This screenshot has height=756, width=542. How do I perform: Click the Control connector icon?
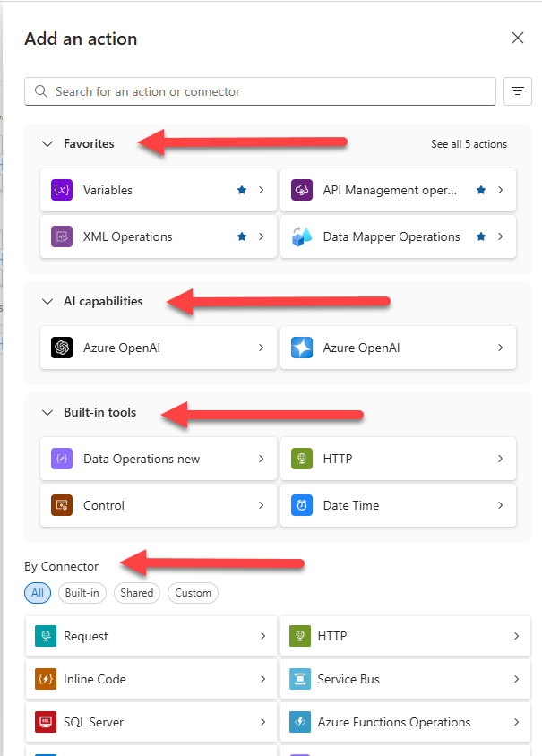(62, 506)
